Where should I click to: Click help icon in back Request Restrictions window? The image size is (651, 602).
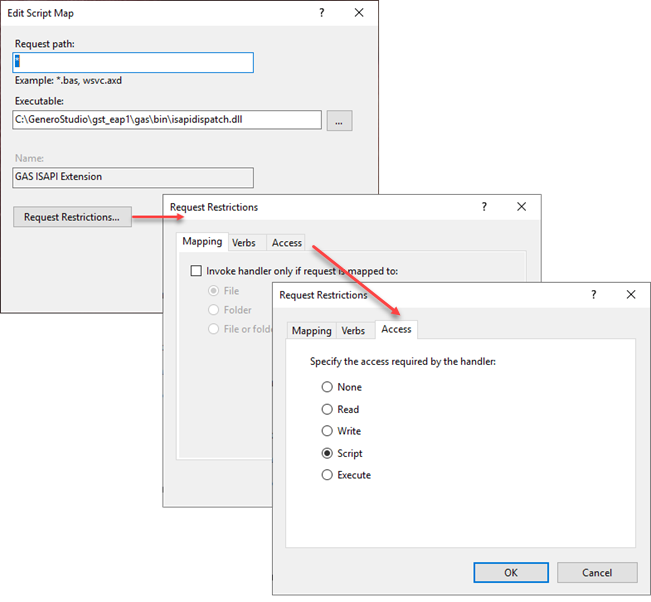pyautogui.click(x=484, y=206)
